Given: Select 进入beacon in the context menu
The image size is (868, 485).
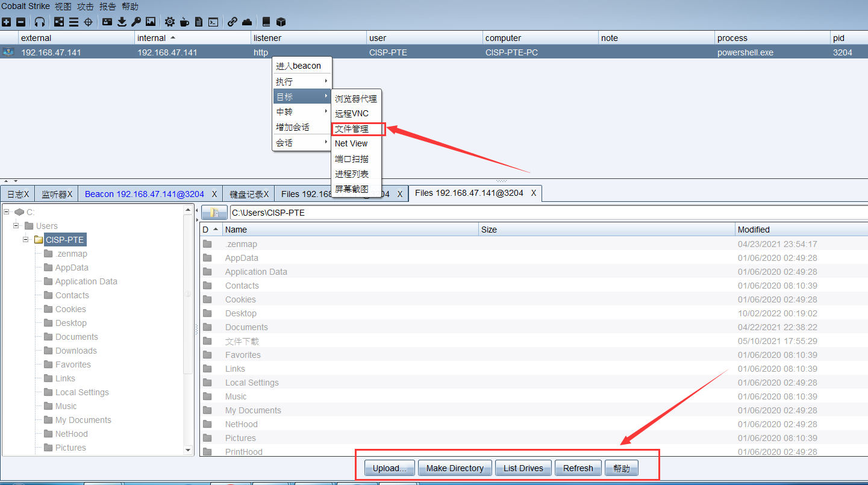Looking at the screenshot, I should point(302,66).
